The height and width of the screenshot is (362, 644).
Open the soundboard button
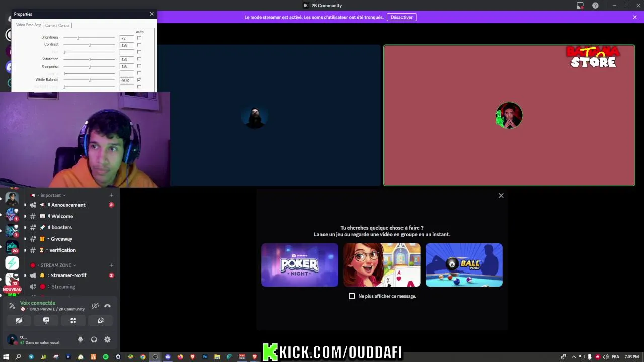pyautogui.click(x=101, y=320)
